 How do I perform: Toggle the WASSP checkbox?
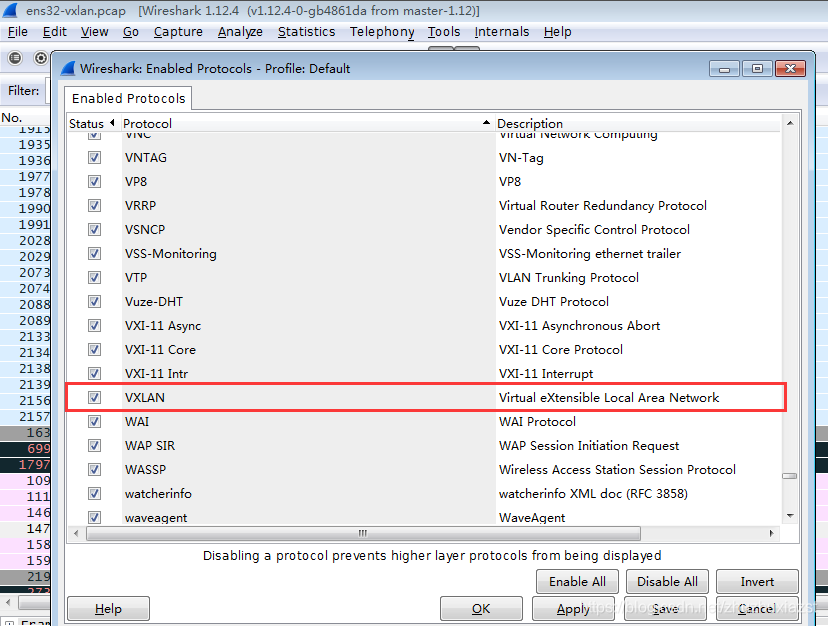click(x=95, y=470)
